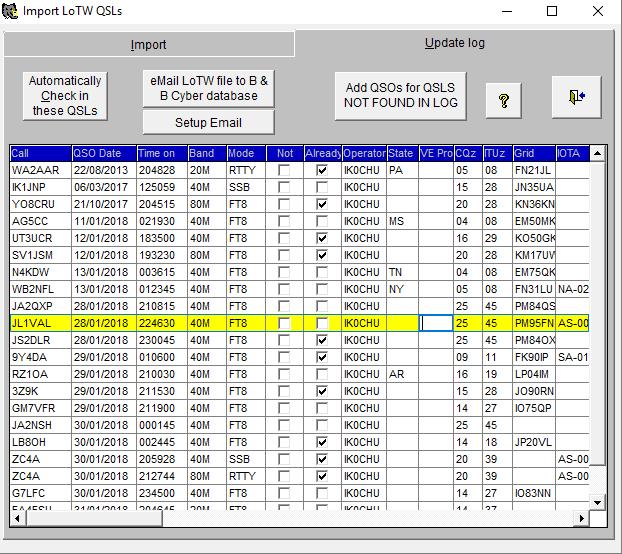This screenshot has width=622, height=554.
Task: Switch to the Import tab
Action: (x=148, y=44)
